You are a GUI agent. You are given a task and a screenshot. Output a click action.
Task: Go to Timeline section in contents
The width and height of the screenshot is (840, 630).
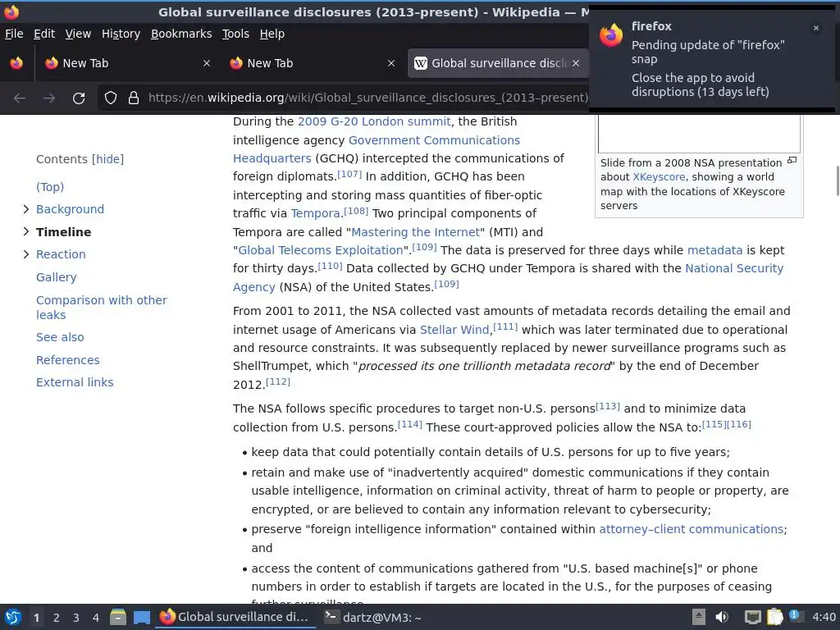[63, 232]
